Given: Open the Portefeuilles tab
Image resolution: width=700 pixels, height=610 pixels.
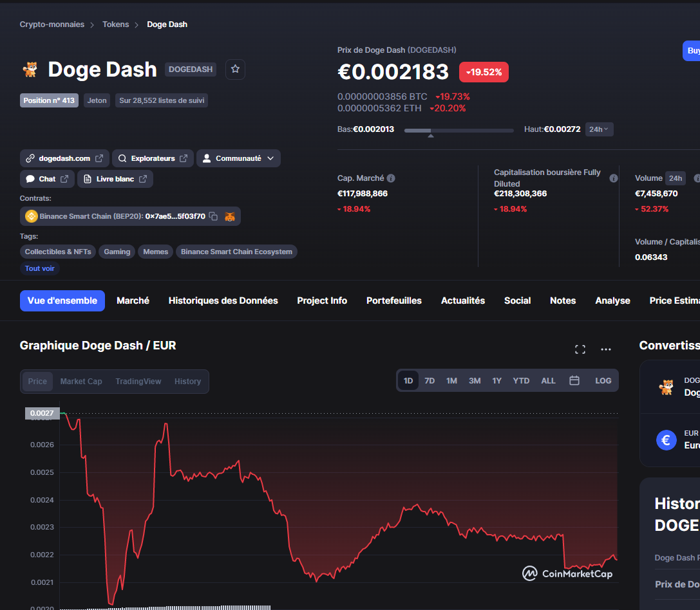Looking at the screenshot, I should click(x=393, y=300).
